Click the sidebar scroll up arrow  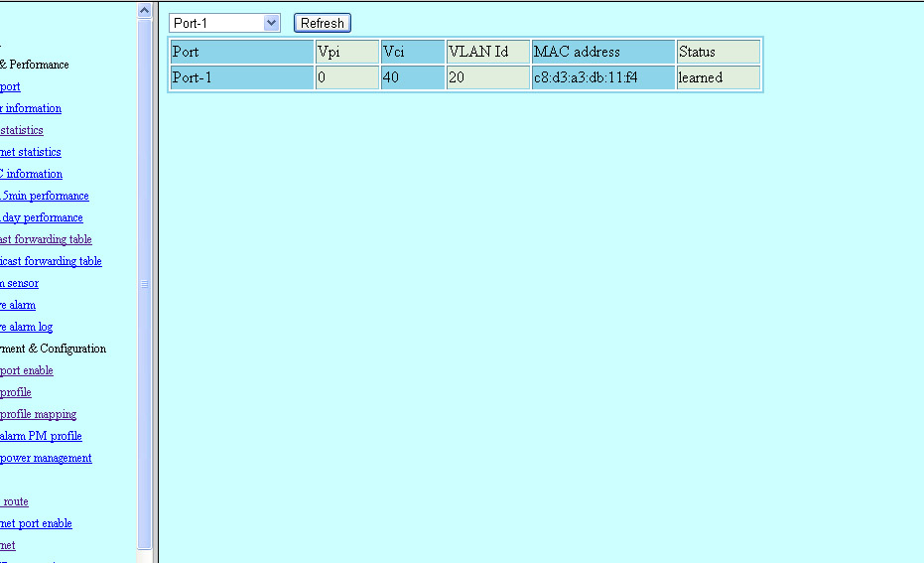(x=145, y=10)
